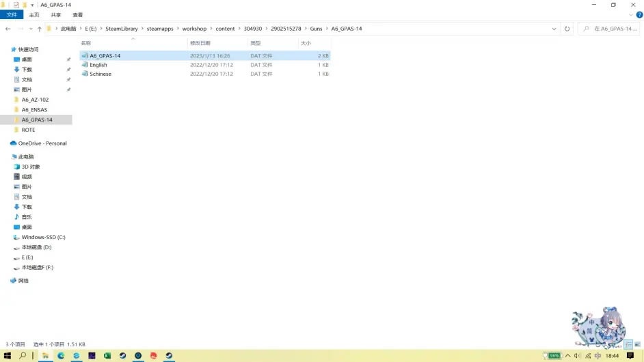This screenshot has width=644, height=362.
Task: Click the Up one level arrow
Action: click(40, 29)
